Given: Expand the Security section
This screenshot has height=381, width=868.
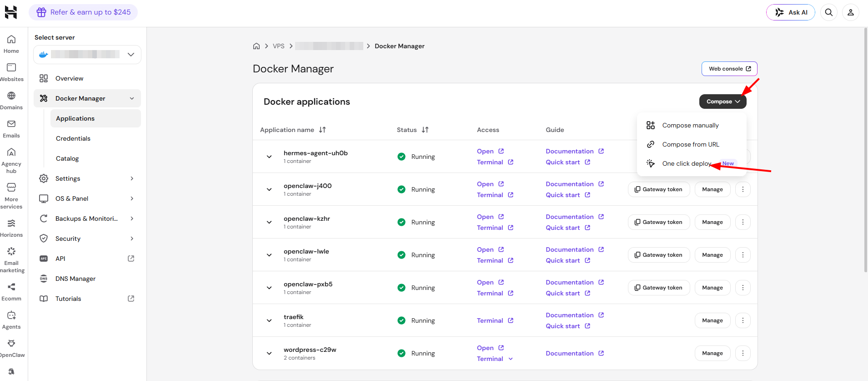Looking at the screenshot, I should click(x=132, y=239).
